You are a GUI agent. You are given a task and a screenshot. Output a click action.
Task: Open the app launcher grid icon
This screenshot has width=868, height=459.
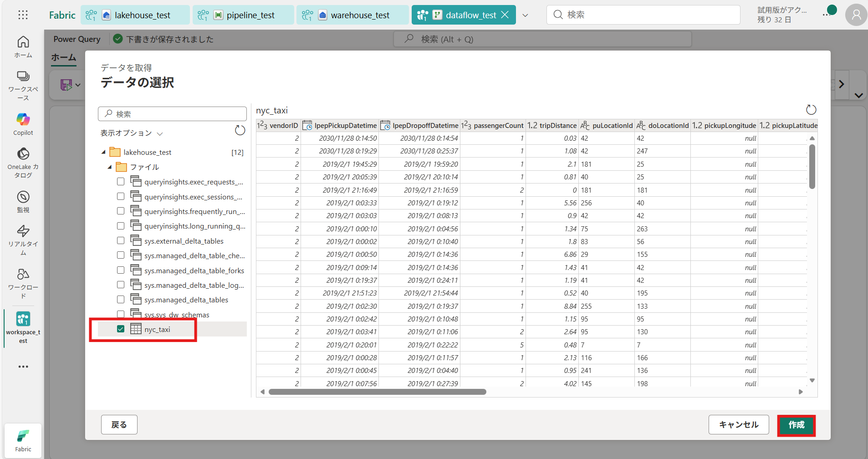[x=23, y=15]
